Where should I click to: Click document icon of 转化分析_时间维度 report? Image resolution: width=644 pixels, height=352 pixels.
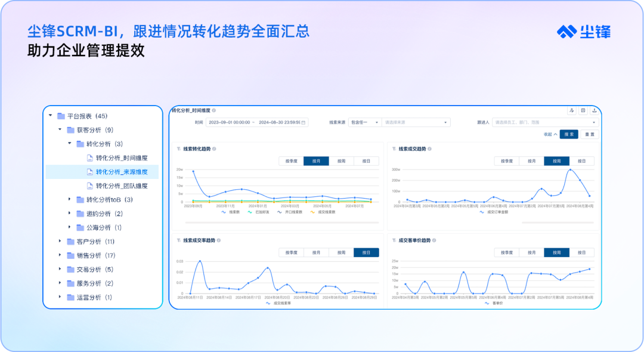90,158
